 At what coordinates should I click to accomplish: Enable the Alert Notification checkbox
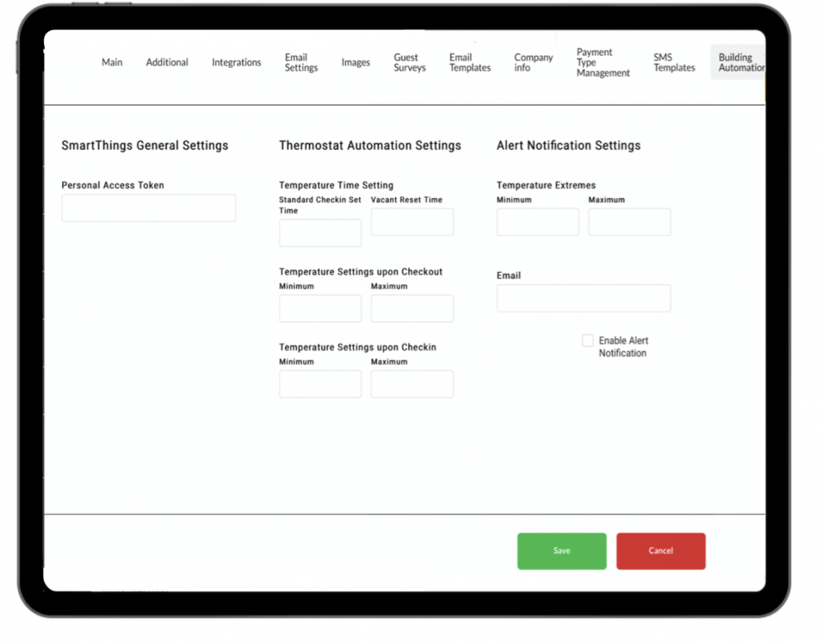588,341
